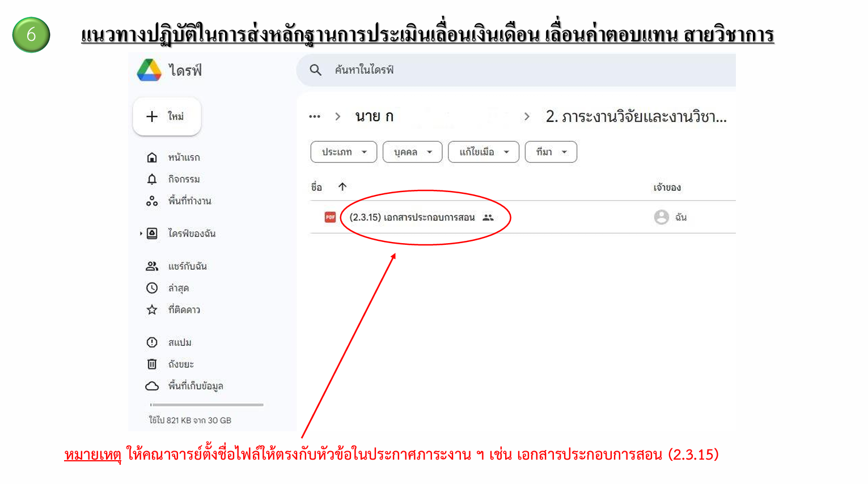
Task: Open ล่าสุด (Recent) in the sidebar
Action: click(179, 288)
